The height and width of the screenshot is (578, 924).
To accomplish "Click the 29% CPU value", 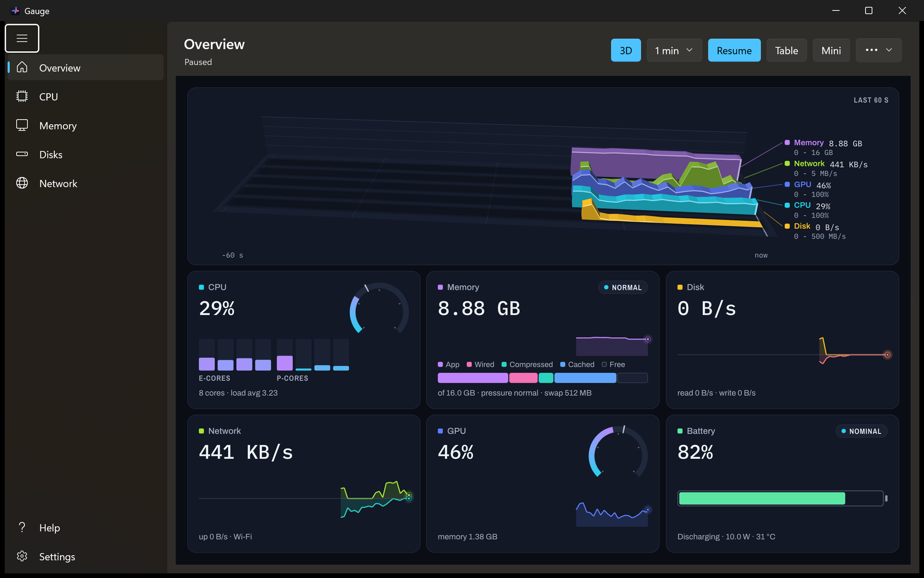I will tap(217, 308).
